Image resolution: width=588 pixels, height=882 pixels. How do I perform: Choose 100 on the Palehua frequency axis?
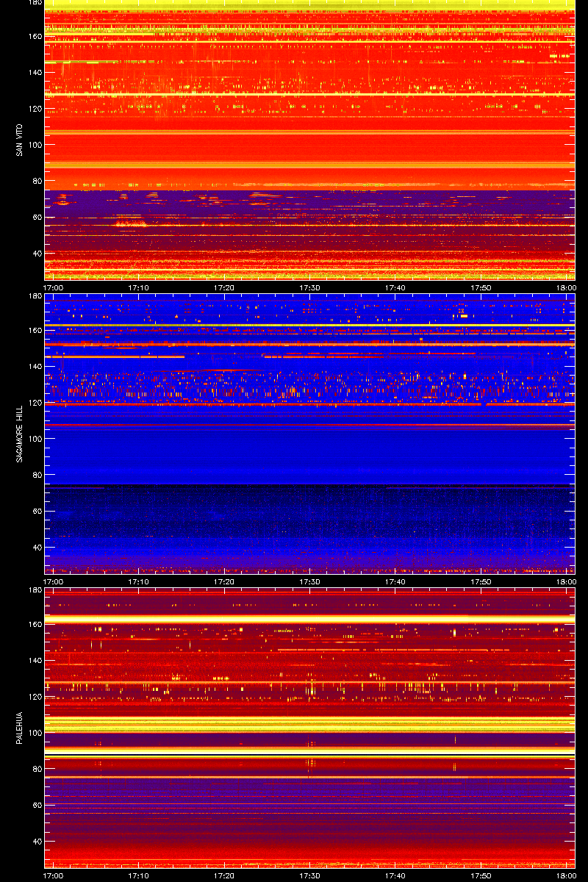coord(34,734)
